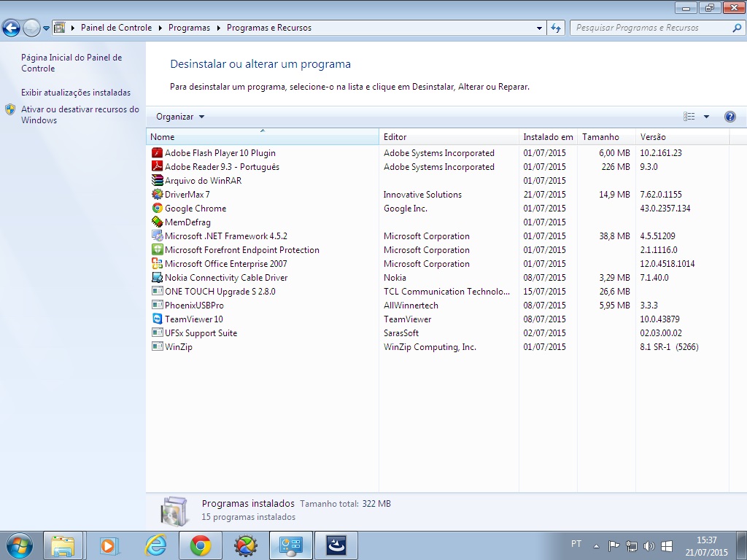Open Google Chrome from the taskbar

coord(201,545)
